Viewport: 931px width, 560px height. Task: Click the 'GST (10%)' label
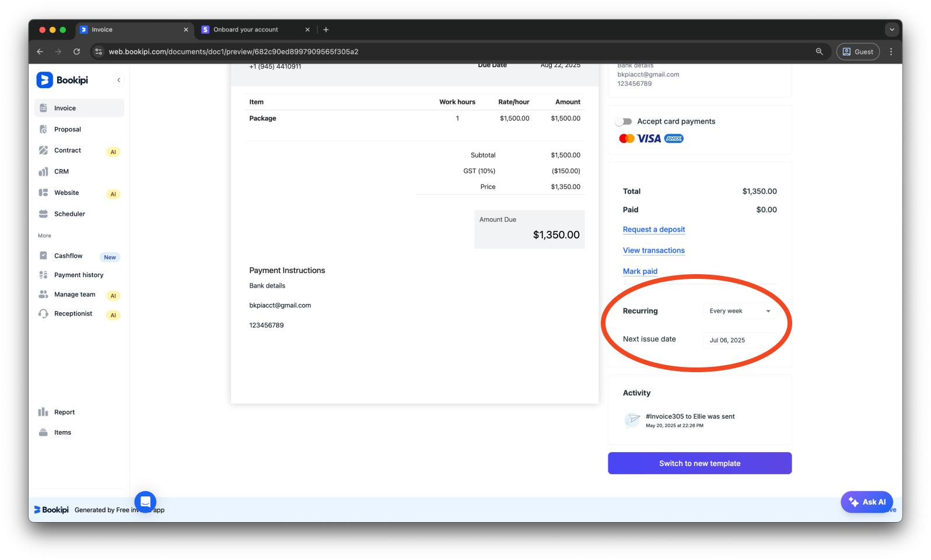point(479,171)
